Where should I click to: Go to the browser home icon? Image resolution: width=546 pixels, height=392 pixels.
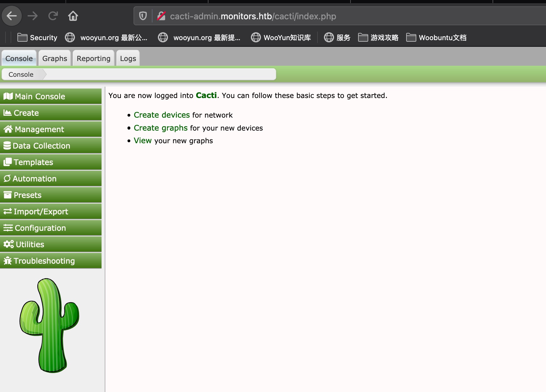pyautogui.click(x=73, y=16)
